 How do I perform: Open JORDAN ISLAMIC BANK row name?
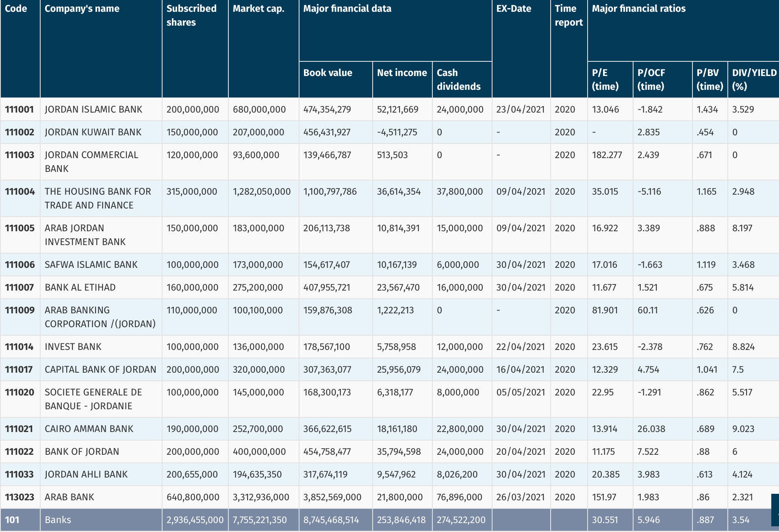[93, 109]
